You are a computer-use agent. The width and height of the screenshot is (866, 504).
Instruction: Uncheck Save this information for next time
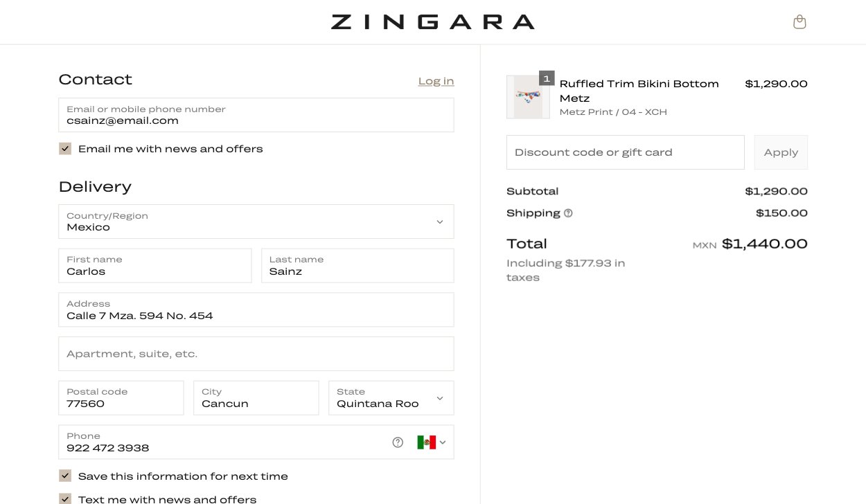click(x=65, y=476)
